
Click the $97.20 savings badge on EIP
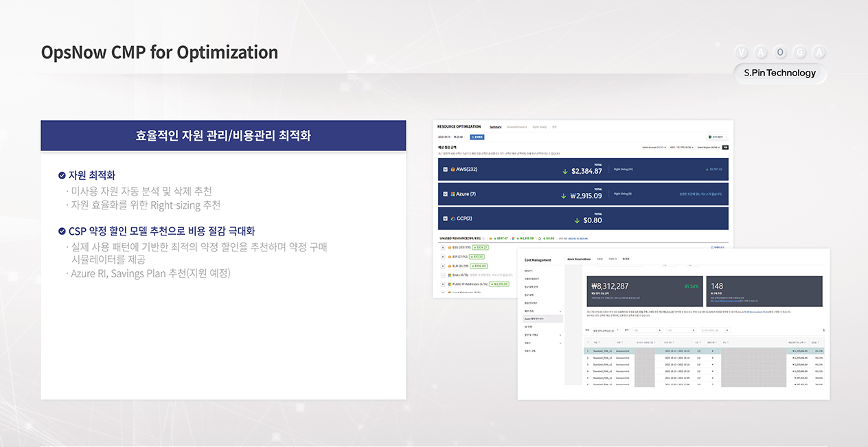[477, 257]
